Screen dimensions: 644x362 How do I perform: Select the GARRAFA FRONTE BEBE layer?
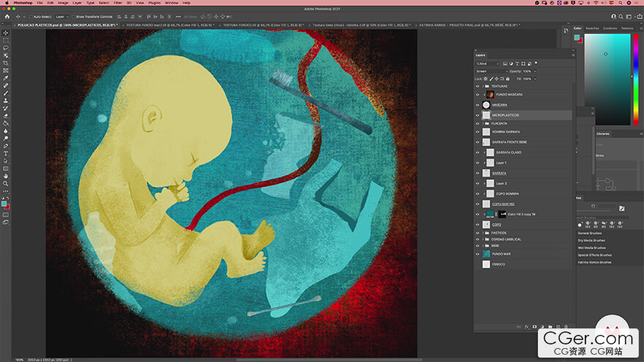(x=523, y=142)
